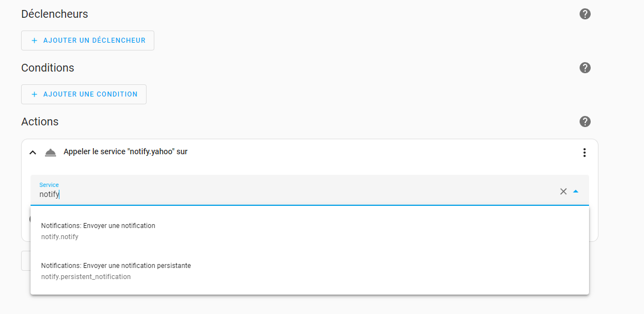644x314 pixels.
Task: Open help for the Actions section
Action: point(585,121)
